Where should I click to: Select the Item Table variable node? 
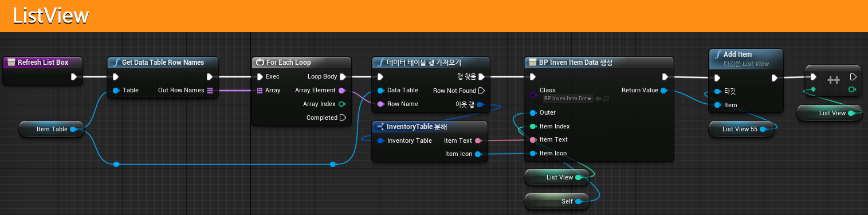[52, 129]
